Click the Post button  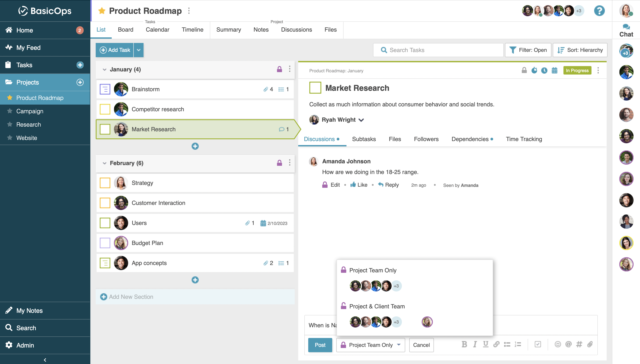320,345
